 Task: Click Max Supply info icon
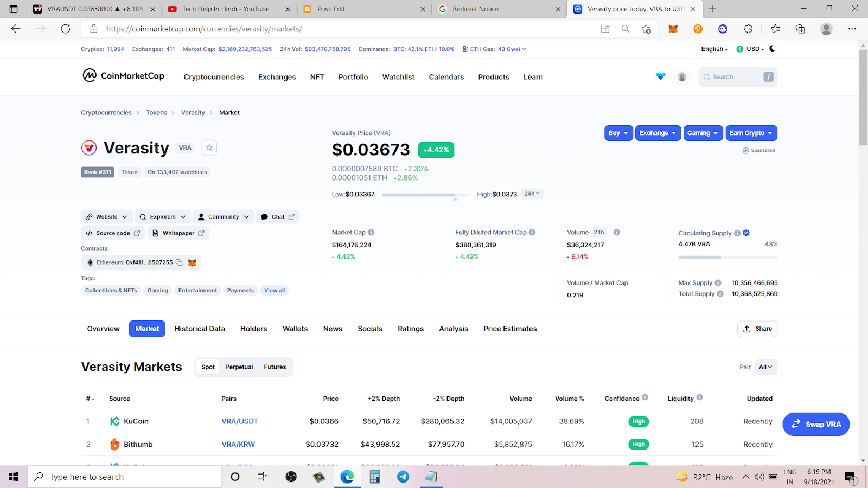pos(718,282)
